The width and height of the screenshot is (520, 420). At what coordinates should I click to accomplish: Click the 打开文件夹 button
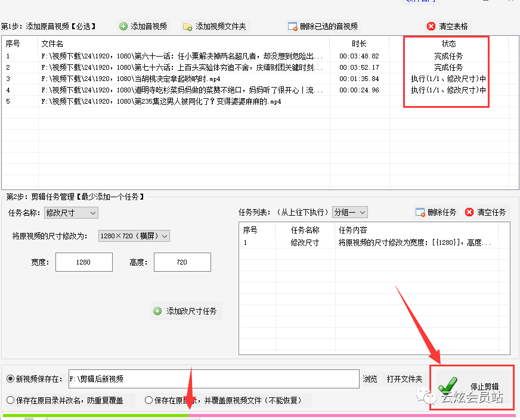(x=404, y=379)
